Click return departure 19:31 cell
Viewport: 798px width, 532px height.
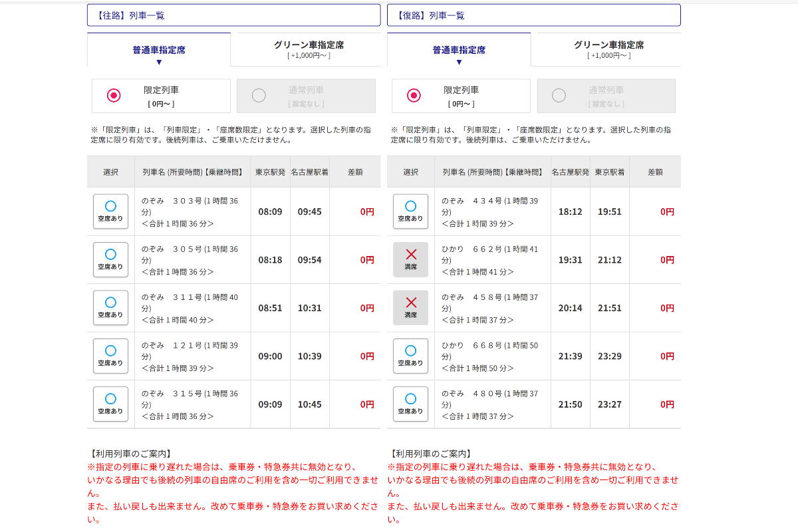(x=571, y=259)
